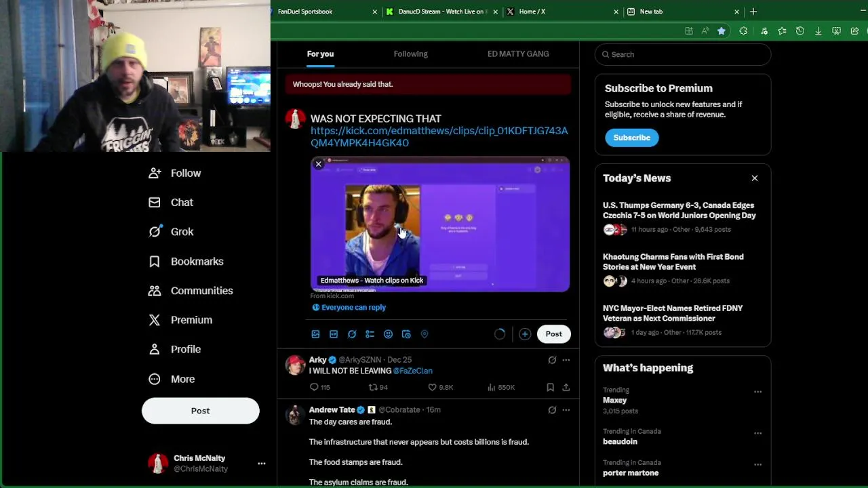Image resolution: width=868 pixels, height=488 pixels.
Task: Open browser favorites list icon
Action: point(782,31)
